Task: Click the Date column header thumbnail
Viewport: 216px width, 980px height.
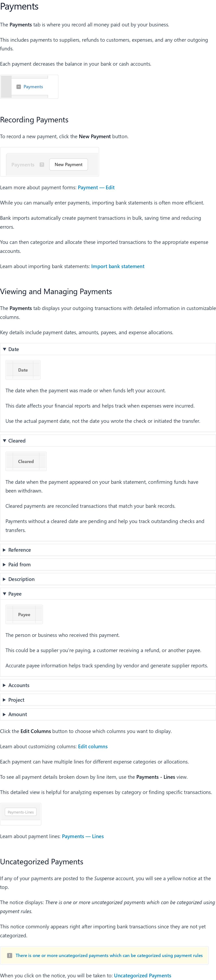Action: tap(23, 370)
